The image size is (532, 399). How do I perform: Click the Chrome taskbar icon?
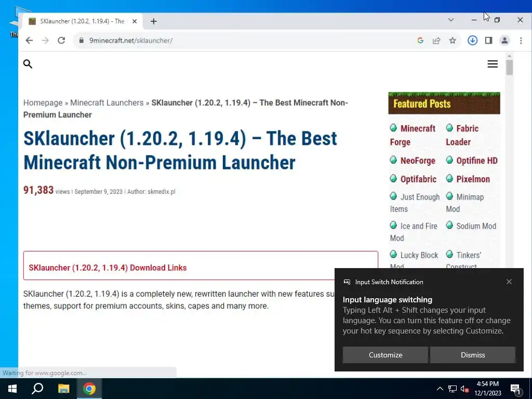click(89, 389)
